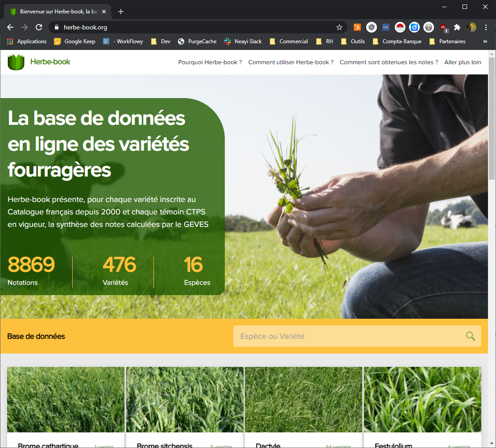Open the uBlock Origin extension
This screenshot has height=448, width=496.
click(x=443, y=27)
